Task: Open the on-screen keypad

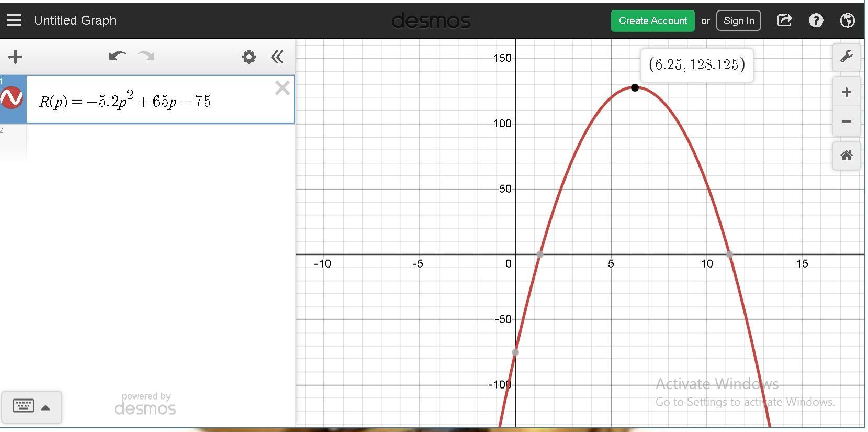Action: coord(31,407)
